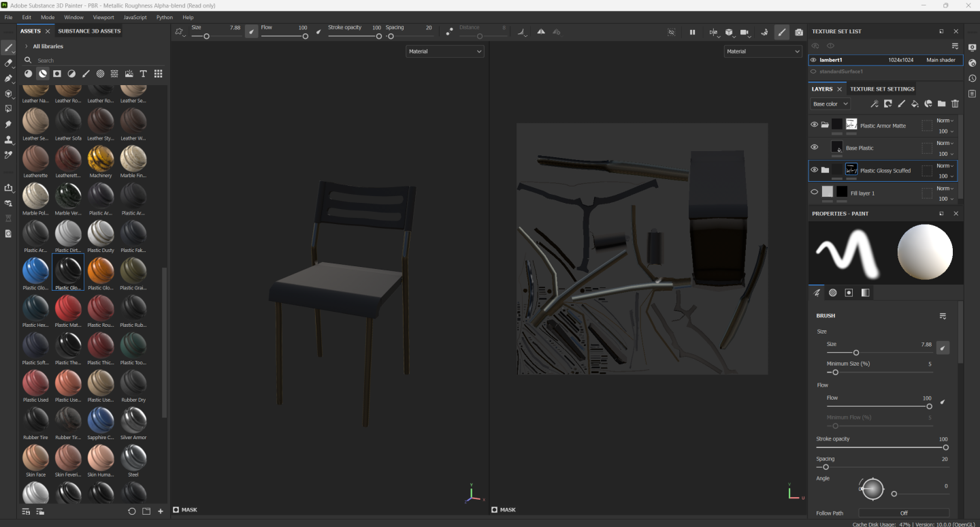This screenshot has width=980, height=527.
Task: Select the Clone stamp tool
Action: point(8,140)
